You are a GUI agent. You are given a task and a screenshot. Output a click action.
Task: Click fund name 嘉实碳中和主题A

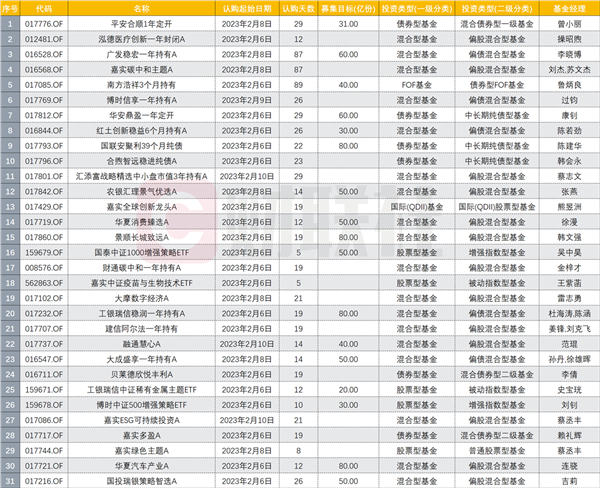coord(142,70)
